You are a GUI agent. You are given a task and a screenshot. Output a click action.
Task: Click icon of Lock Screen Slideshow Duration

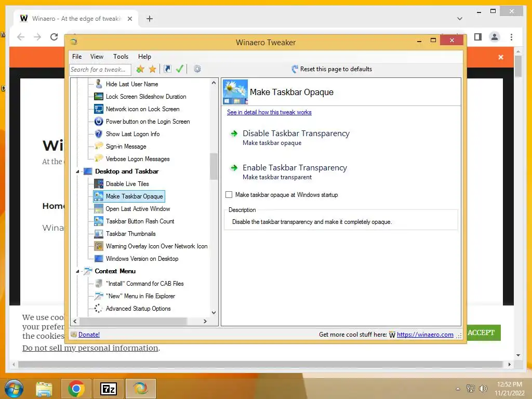[x=99, y=96]
